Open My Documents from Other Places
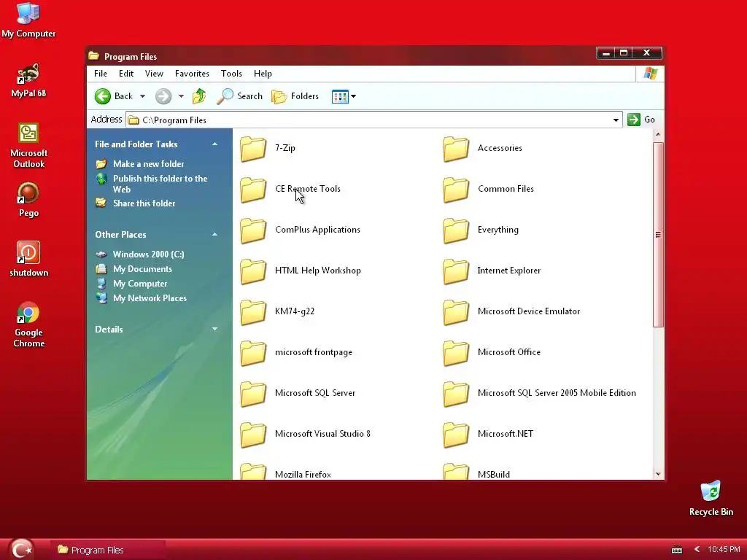The image size is (747, 560). tap(142, 269)
